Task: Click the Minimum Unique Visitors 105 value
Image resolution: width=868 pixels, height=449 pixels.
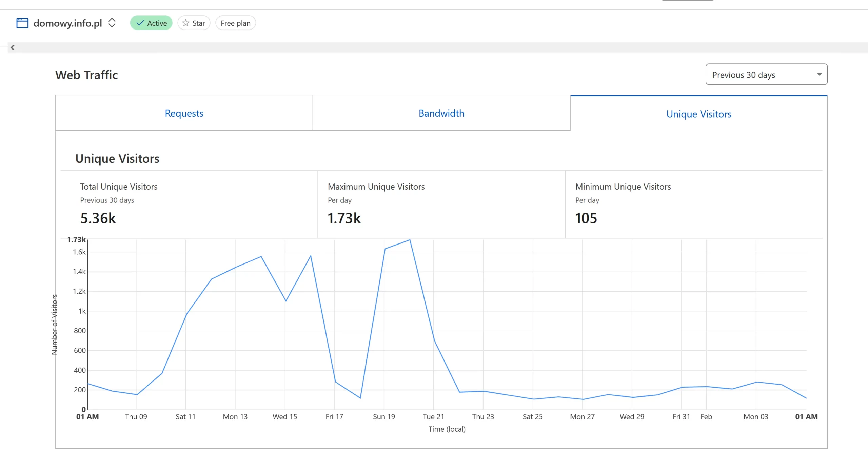Action: point(586,218)
